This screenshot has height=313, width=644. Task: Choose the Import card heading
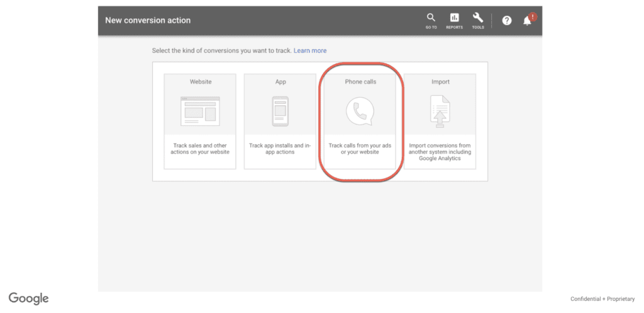coord(440,82)
